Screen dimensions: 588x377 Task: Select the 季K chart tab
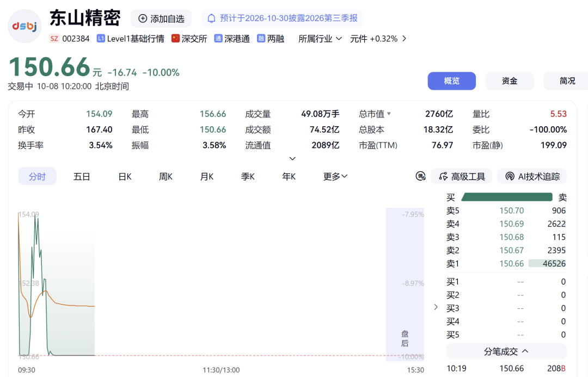click(x=248, y=176)
